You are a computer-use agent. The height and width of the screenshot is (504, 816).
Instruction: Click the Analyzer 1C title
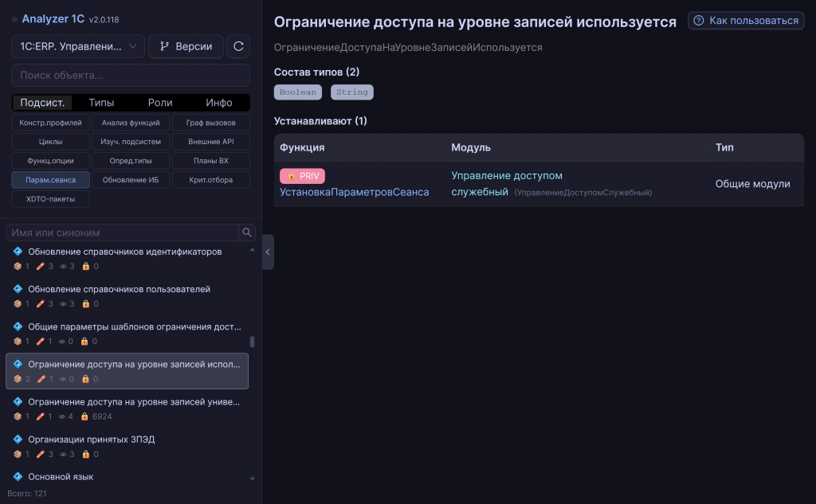click(x=53, y=19)
